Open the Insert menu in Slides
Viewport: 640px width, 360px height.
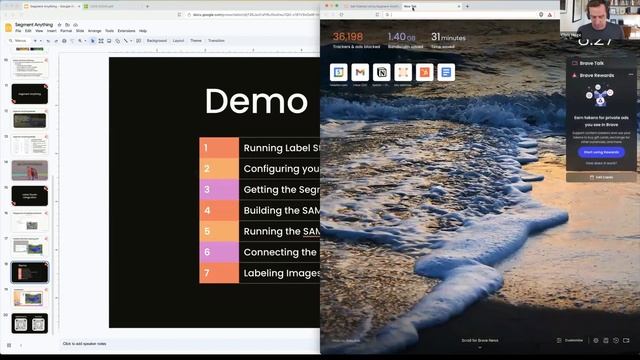click(51, 31)
